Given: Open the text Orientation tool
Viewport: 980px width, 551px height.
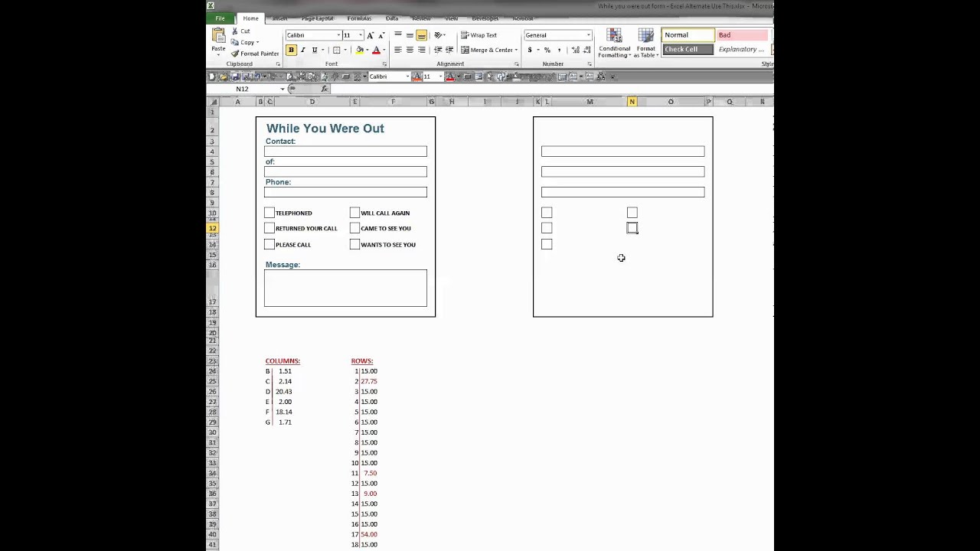Looking at the screenshot, I should (439, 35).
